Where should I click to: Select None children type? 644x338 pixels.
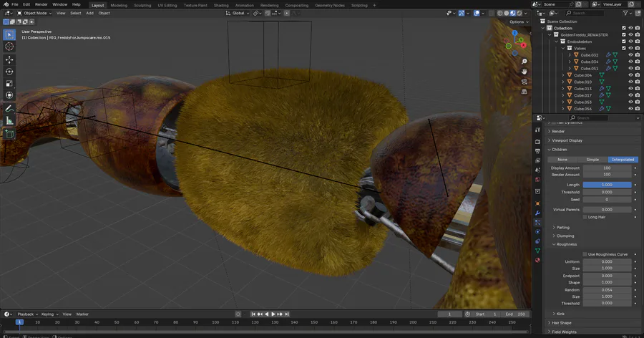[562, 160]
